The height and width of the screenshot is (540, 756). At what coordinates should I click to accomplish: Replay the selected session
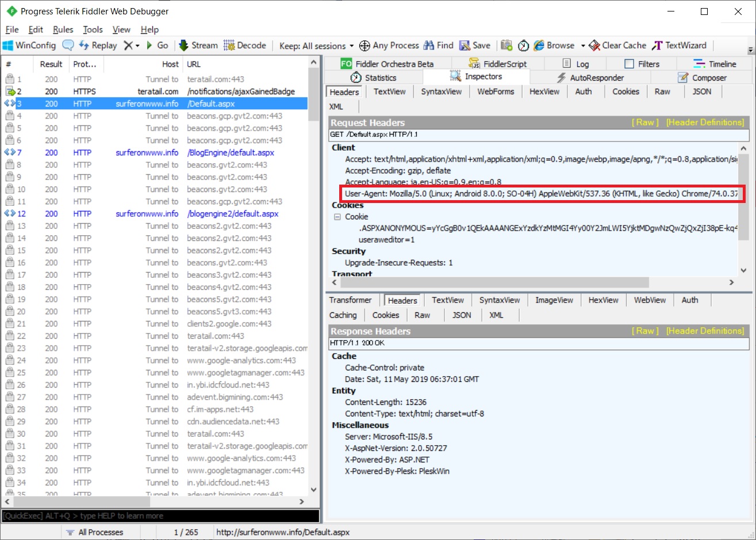[98, 45]
